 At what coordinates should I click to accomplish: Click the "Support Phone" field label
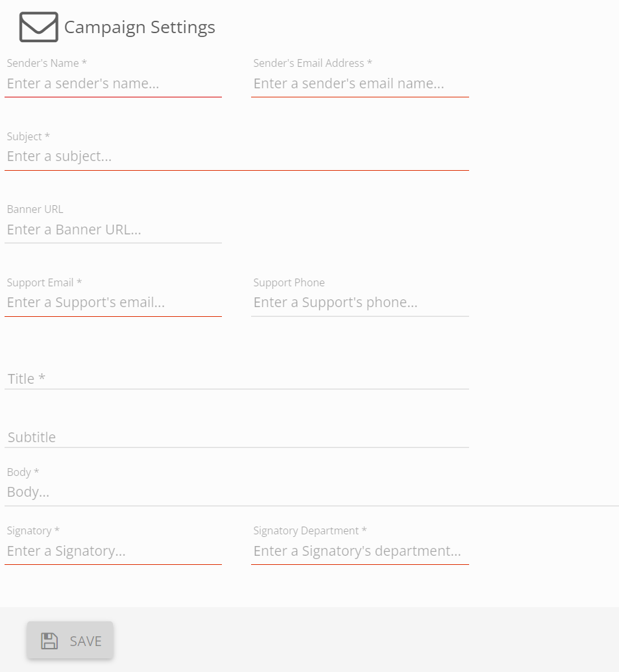click(x=289, y=282)
